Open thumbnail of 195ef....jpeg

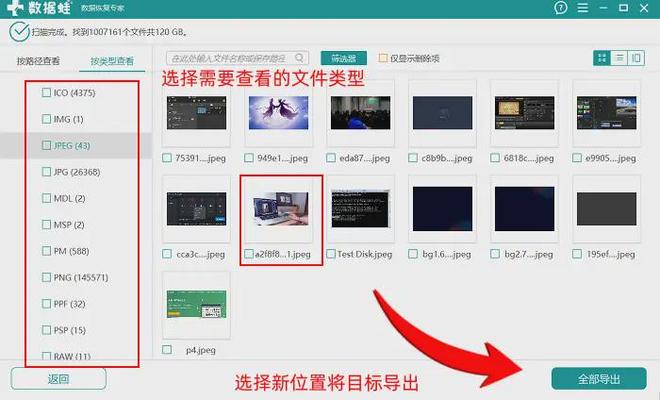point(607,209)
